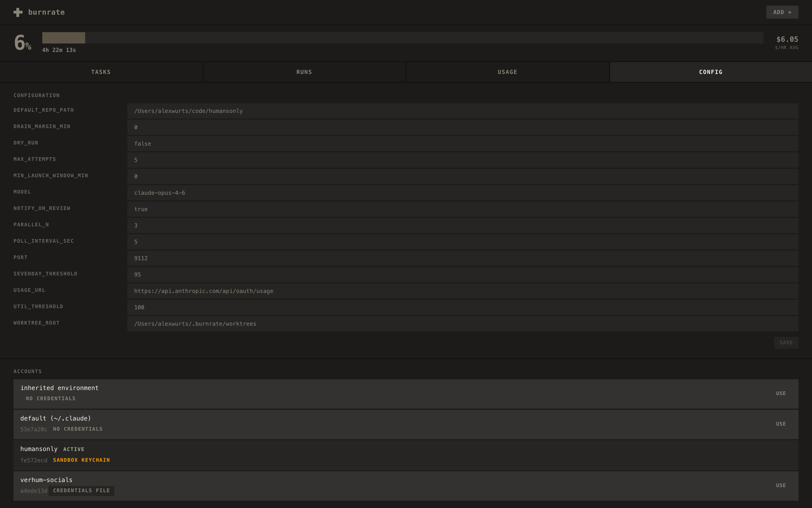Screen dimensions: 812x508
Task: Switch to the TASKS tab
Action: 101,72
